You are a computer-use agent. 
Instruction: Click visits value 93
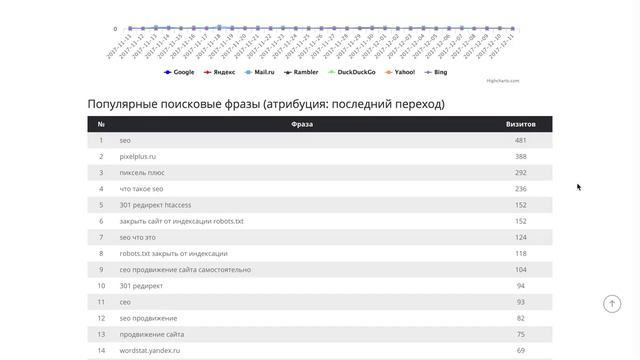coord(520,302)
